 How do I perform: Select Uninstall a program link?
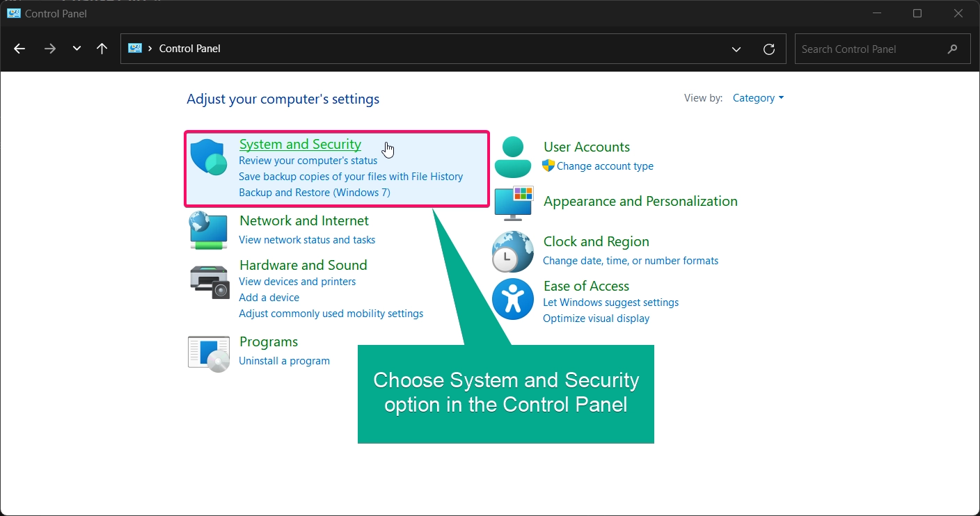tap(284, 361)
